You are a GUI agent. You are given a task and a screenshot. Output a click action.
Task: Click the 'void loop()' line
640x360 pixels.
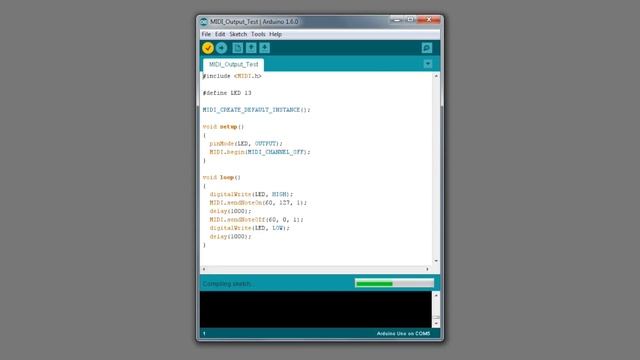(x=222, y=178)
